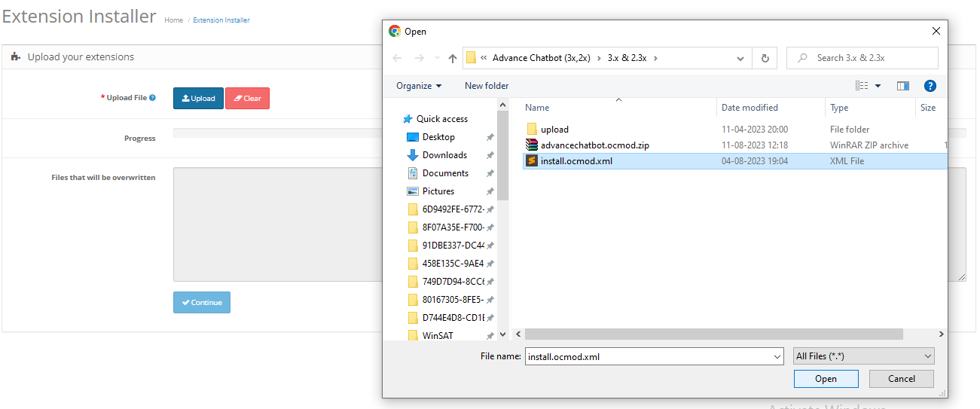Open Documents in navigation pane
The image size is (980, 409).
[x=445, y=173]
